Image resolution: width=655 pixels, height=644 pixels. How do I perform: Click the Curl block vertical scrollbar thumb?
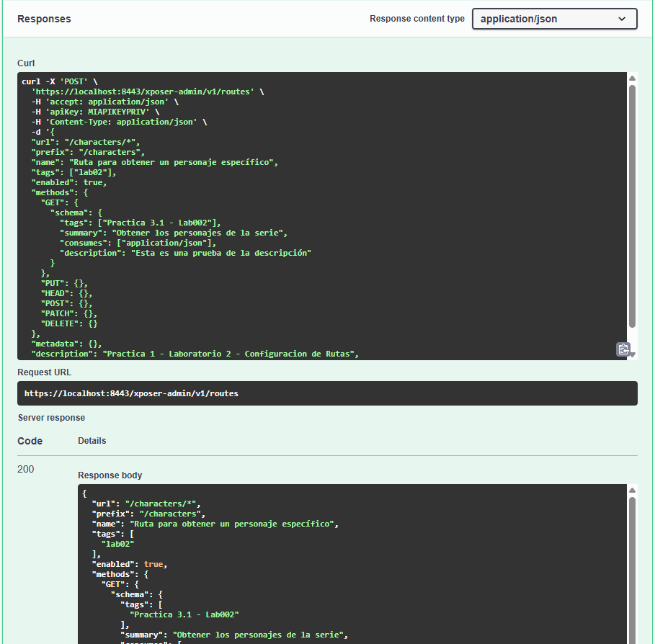coord(632,205)
